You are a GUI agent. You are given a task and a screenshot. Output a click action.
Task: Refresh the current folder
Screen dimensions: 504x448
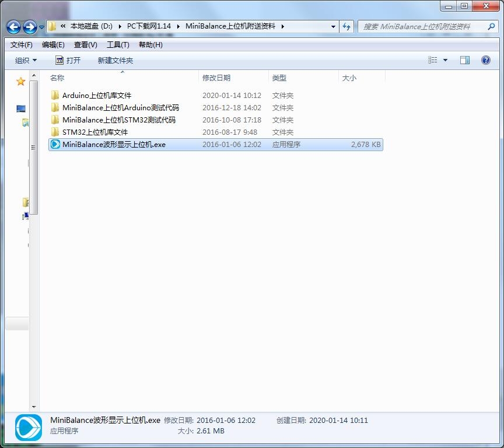click(x=346, y=27)
